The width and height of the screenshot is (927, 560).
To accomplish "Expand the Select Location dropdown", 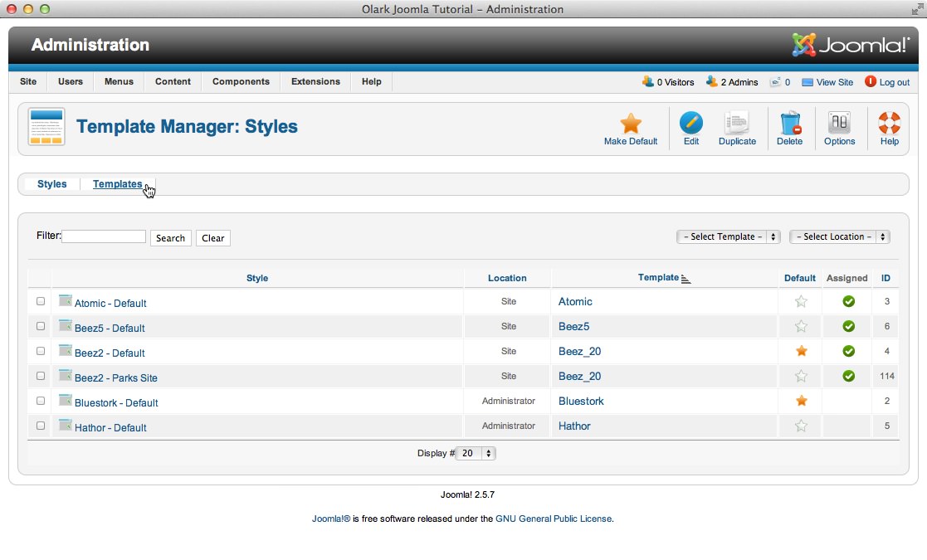I will coord(839,237).
